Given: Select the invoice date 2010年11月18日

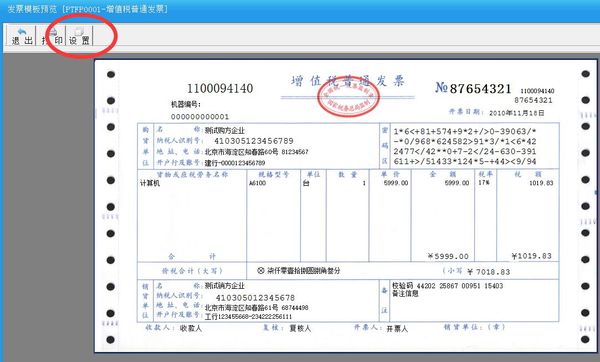Looking at the screenshot, I should coord(517,113).
